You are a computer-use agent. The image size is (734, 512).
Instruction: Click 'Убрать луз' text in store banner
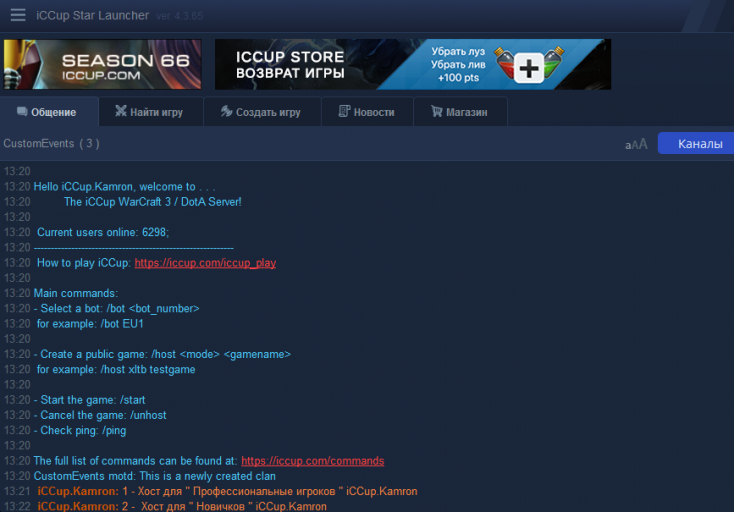[458, 51]
